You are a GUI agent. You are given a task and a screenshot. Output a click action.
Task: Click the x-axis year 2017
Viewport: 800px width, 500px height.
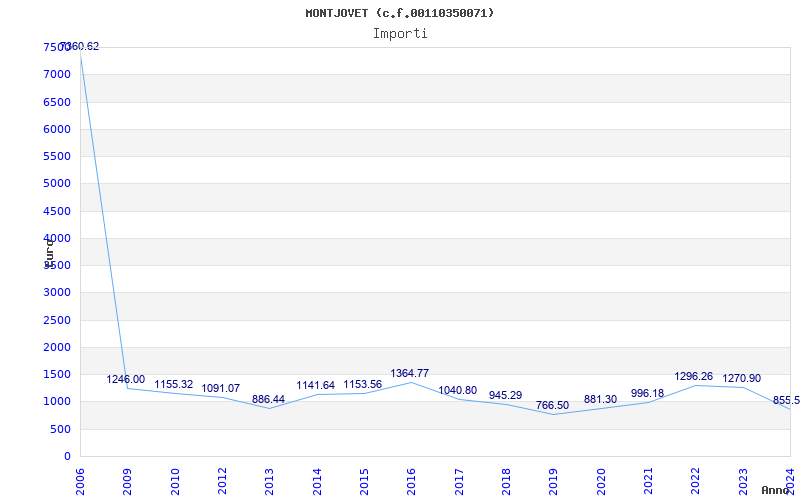pos(459,482)
